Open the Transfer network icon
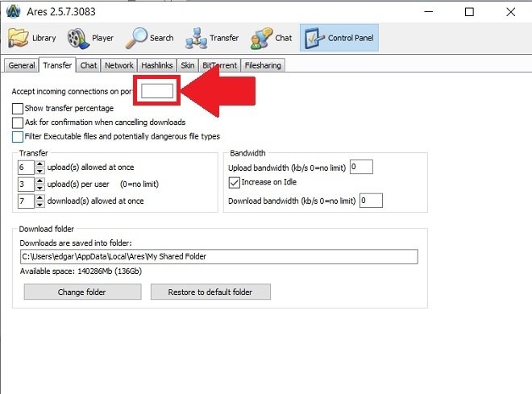 [x=196, y=39]
